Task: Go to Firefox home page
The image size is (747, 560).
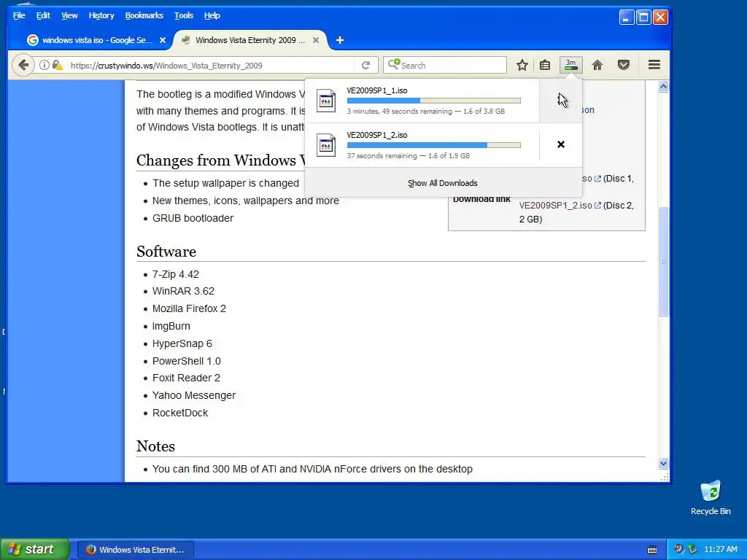Action: 597,65
